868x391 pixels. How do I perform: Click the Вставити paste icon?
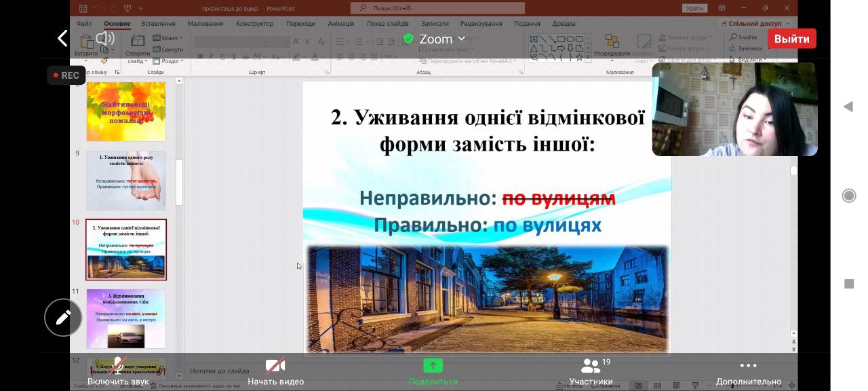pos(86,43)
